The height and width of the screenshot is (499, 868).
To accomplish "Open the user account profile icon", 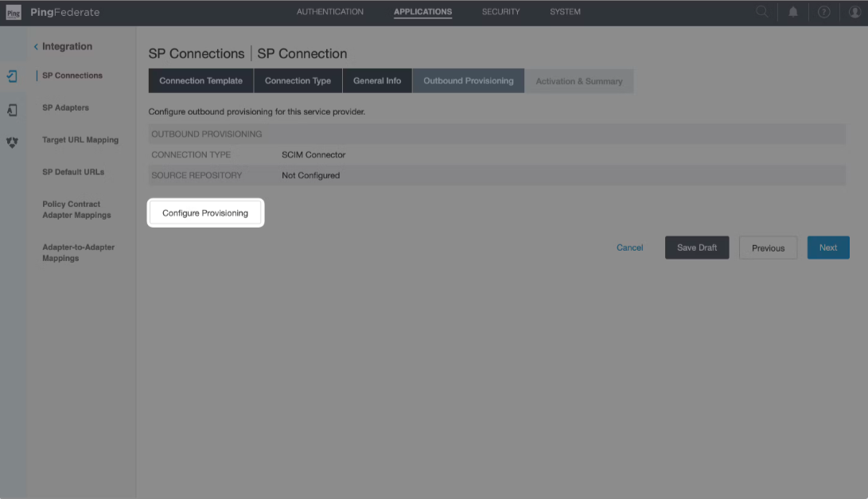I will click(x=854, y=12).
